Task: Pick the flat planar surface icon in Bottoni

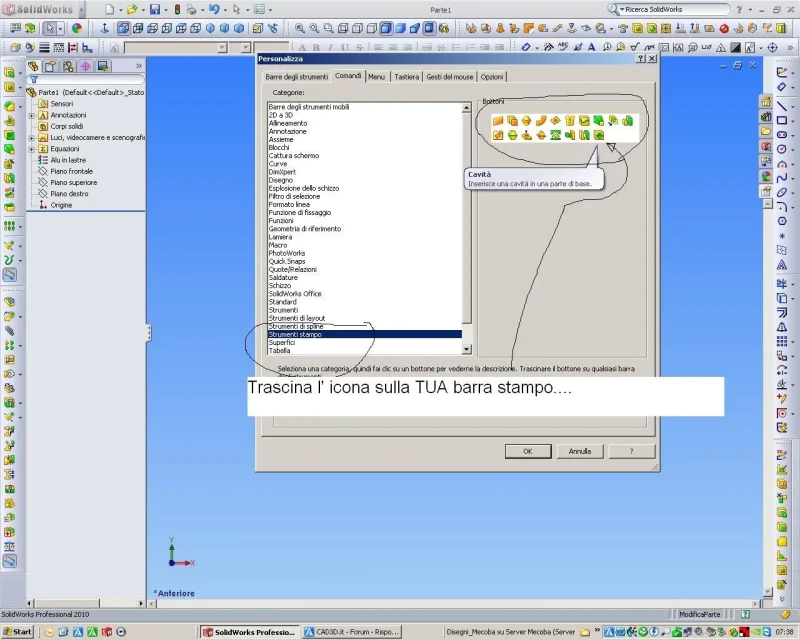Action: pos(497,121)
